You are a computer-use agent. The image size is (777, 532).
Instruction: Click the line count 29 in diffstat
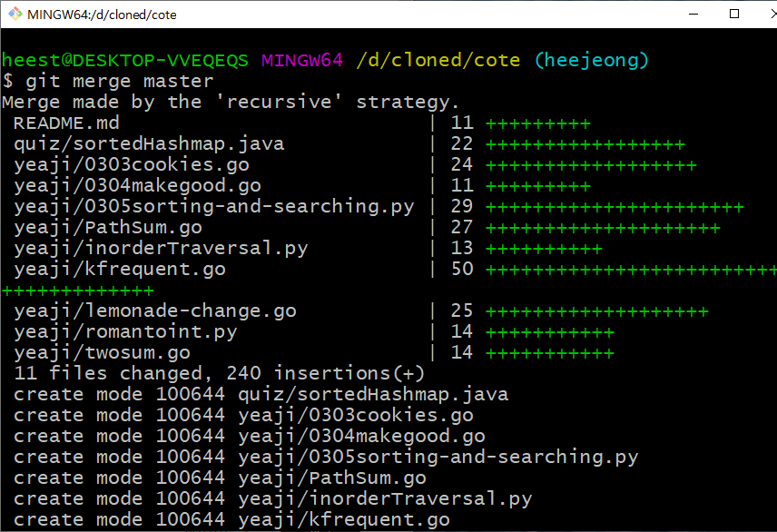pos(462,206)
